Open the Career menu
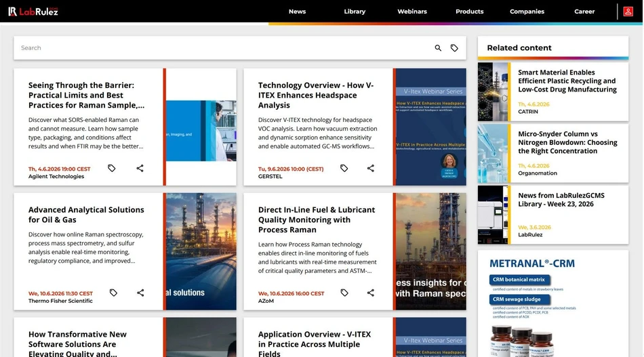 pyautogui.click(x=584, y=12)
